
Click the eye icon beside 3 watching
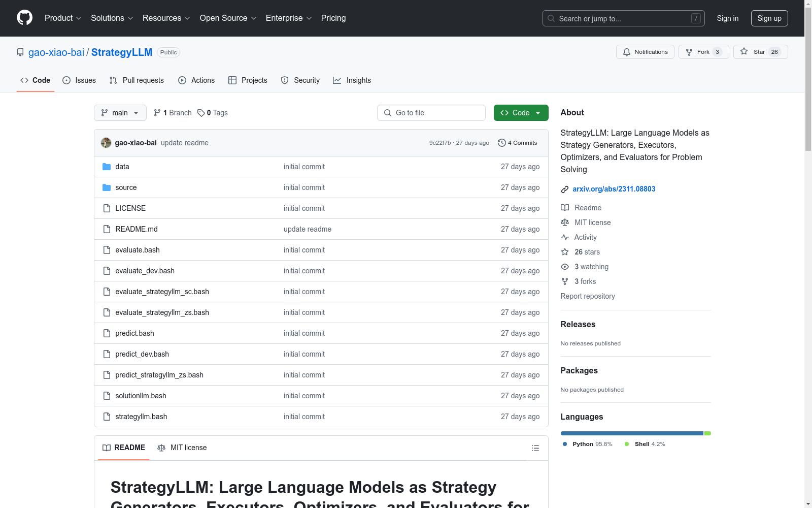click(565, 267)
